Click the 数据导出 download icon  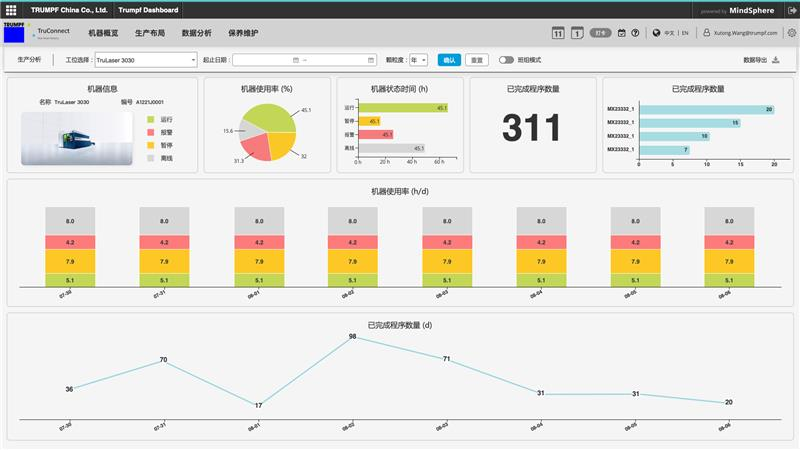click(776, 60)
